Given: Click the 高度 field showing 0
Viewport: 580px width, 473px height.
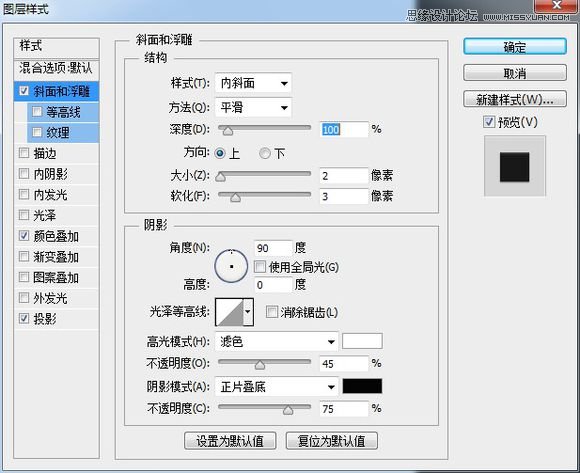Looking at the screenshot, I should click(x=273, y=285).
